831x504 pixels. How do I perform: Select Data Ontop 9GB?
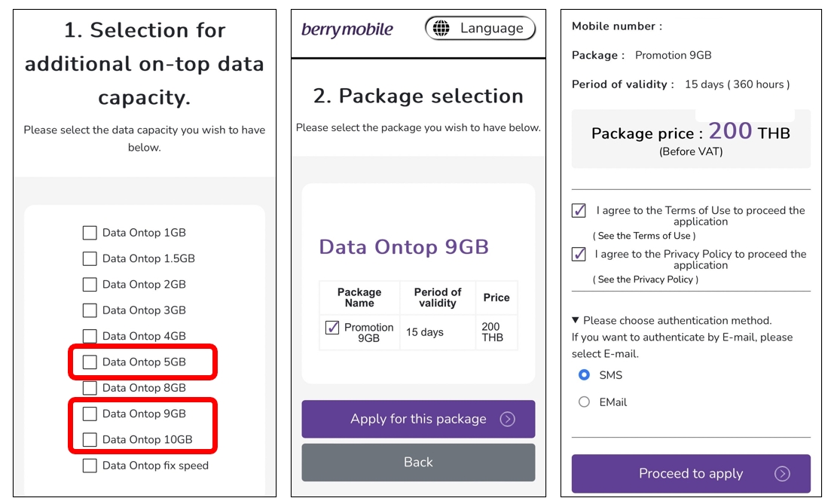pyautogui.click(x=90, y=414)
